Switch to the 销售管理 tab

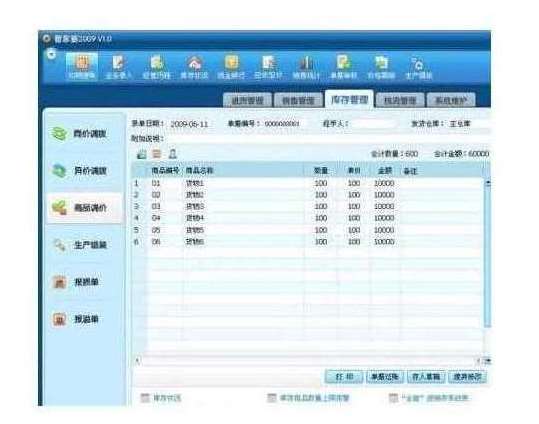298,100
